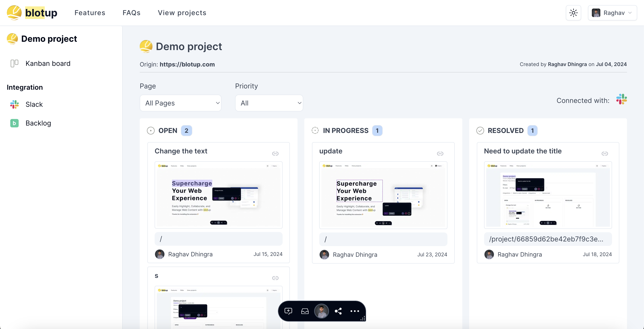The height and width of the screenshot is (329, 644).
Task: Click the Slack logo icon in sidebar
Action: [14, 104]
